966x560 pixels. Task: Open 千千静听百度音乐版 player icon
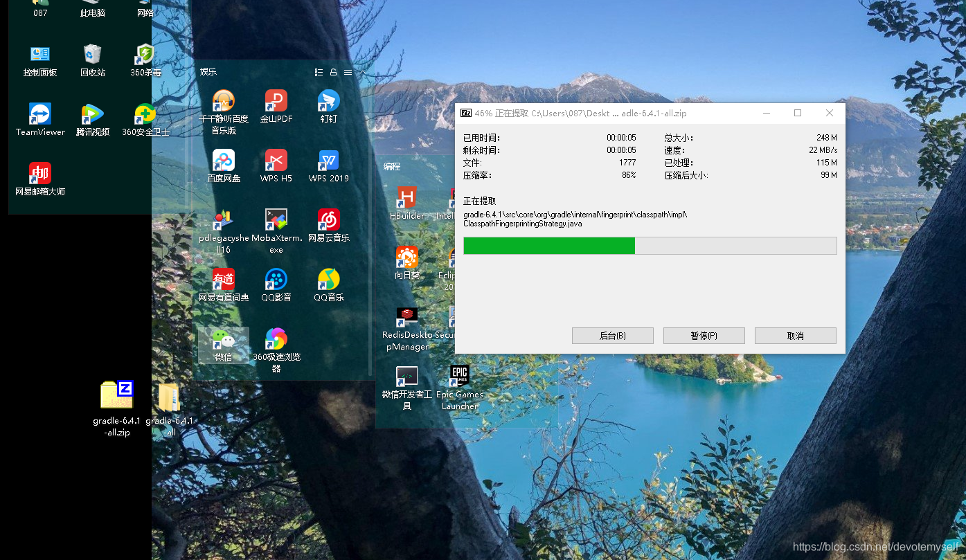[224, 112]
